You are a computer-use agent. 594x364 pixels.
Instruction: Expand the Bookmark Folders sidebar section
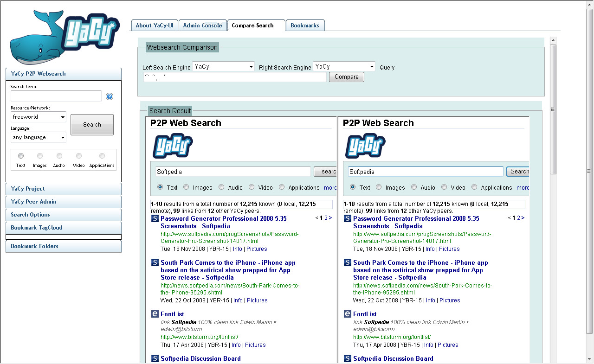point(63,246)
